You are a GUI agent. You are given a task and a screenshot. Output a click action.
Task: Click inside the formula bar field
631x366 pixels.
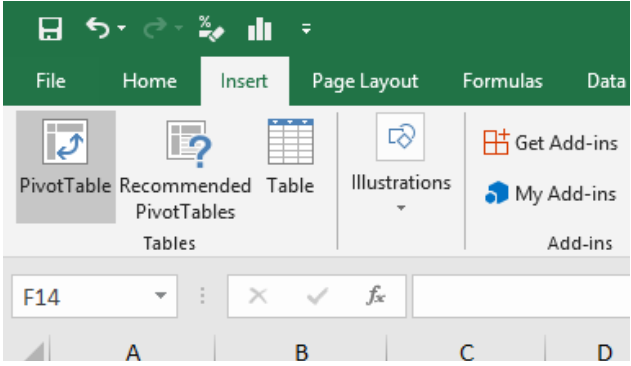[521, 296]
